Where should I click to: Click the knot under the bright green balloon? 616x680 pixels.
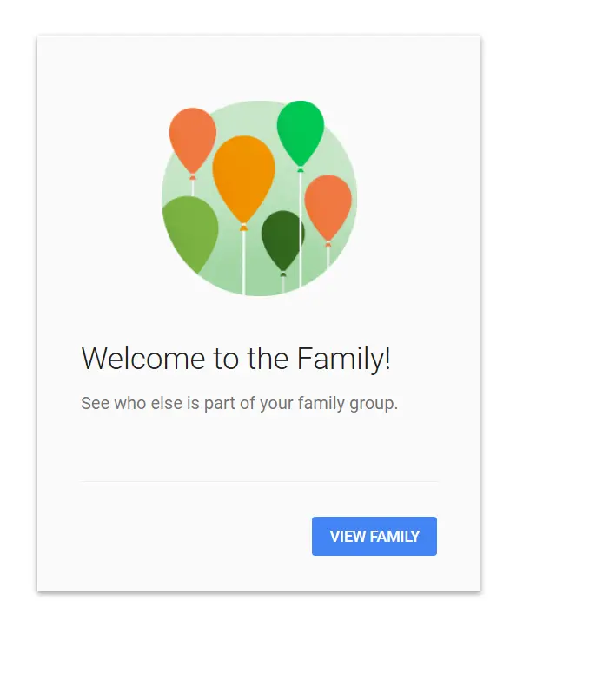(301, 169)
